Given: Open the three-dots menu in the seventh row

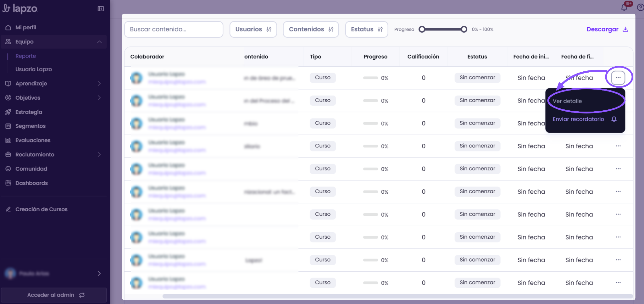Looking at the screenshot, I should (x=618, y=214).
